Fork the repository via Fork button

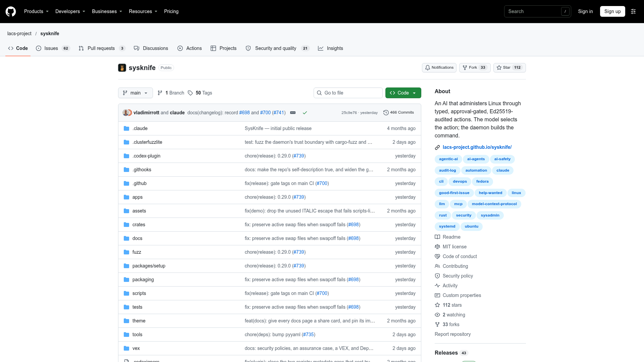tap(475, 68)
